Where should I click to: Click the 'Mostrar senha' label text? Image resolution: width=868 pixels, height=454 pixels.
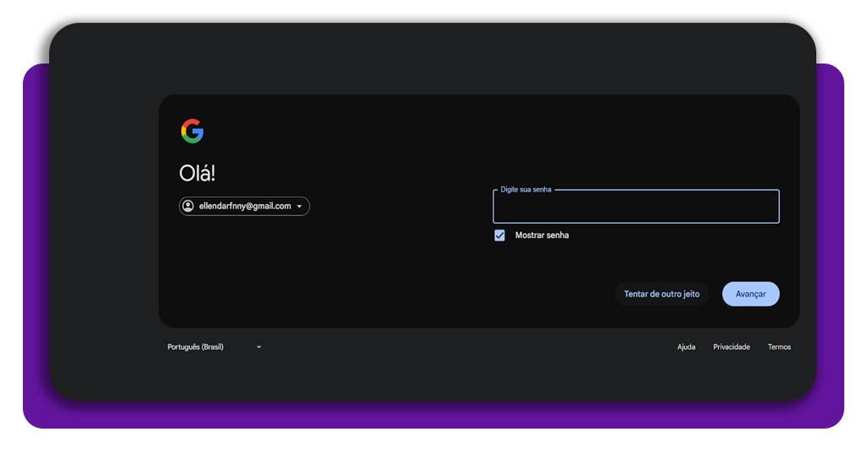coord(542,235)
